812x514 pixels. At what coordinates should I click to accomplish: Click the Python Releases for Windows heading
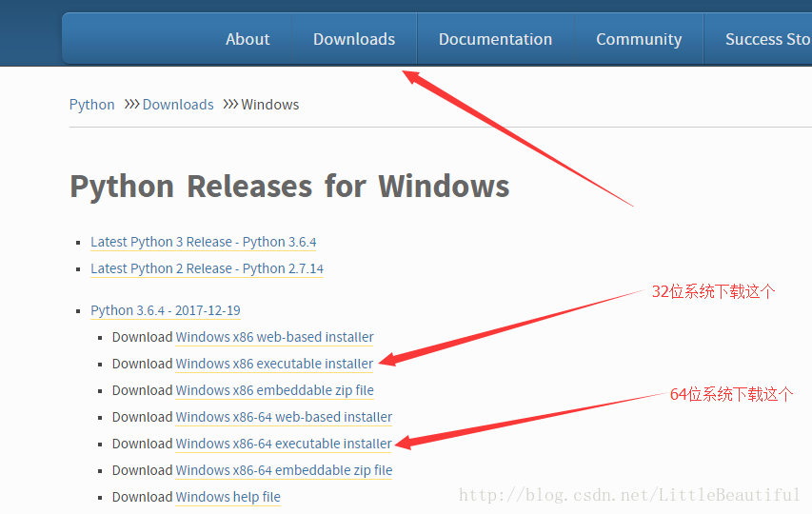289,187
